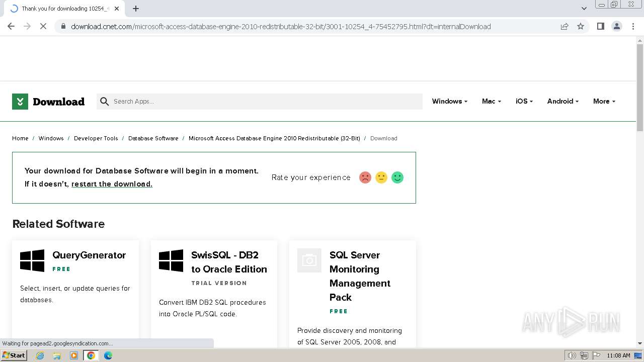Click the TRIAL VERSION label under SwisSQL
644x362 pixels.
click(x=219, y=283)
